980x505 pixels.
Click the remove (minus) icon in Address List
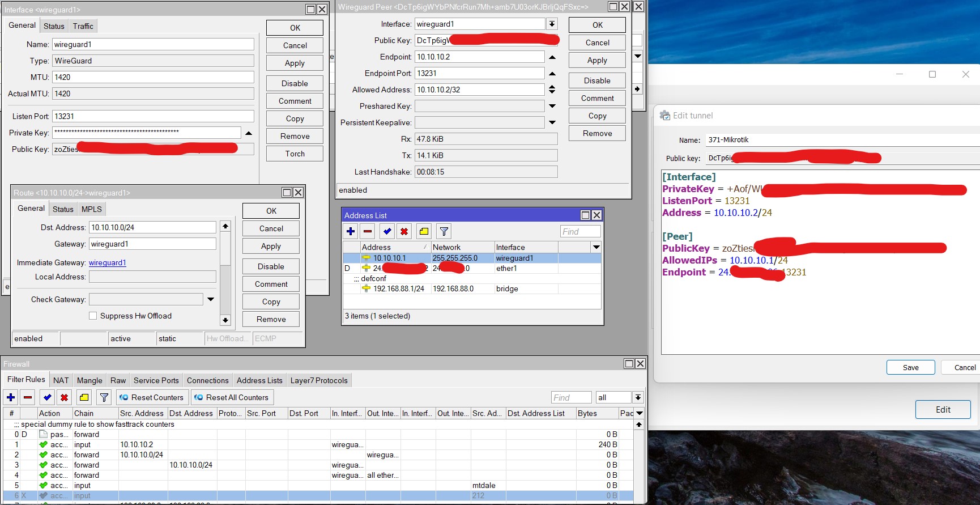(368, 231)
